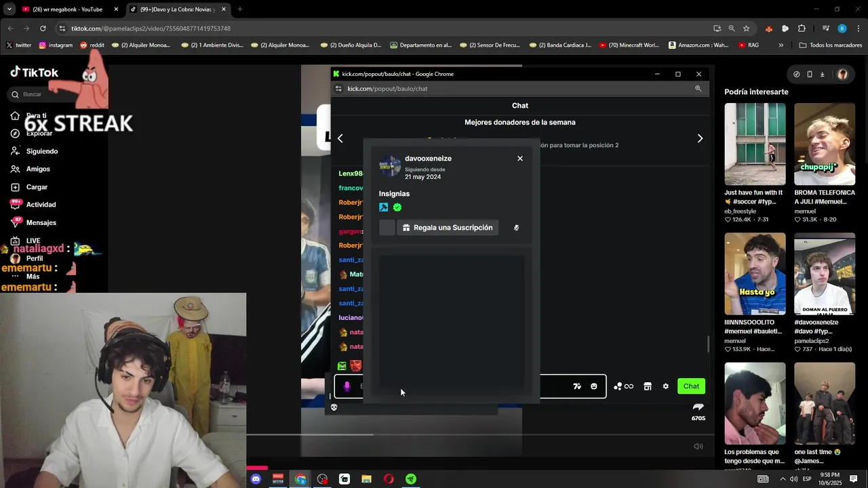The height and width of the screenshot is (488, 868).
Task: Click the skull icon below chat box
Action: point(334,407)
